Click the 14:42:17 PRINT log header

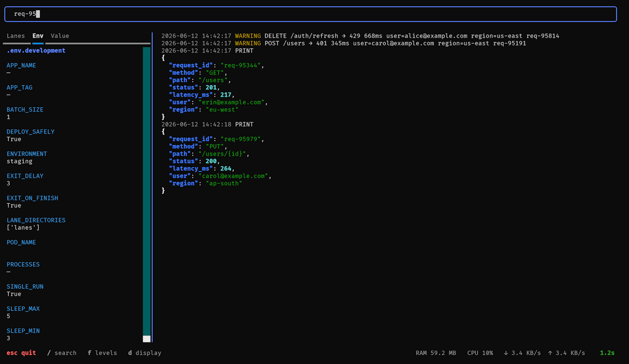pyautogui.click(x=207, y=51)
